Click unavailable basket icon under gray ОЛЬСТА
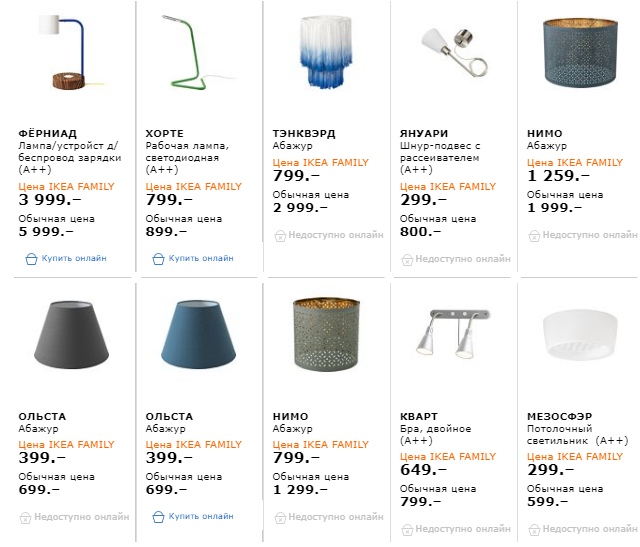 [25, 517]
